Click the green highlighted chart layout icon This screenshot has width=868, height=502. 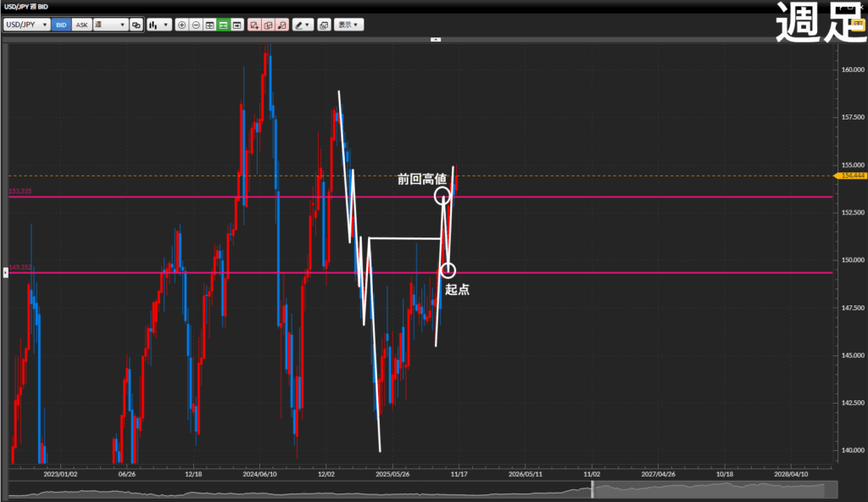pyautogui.click(x=223, y=25)
